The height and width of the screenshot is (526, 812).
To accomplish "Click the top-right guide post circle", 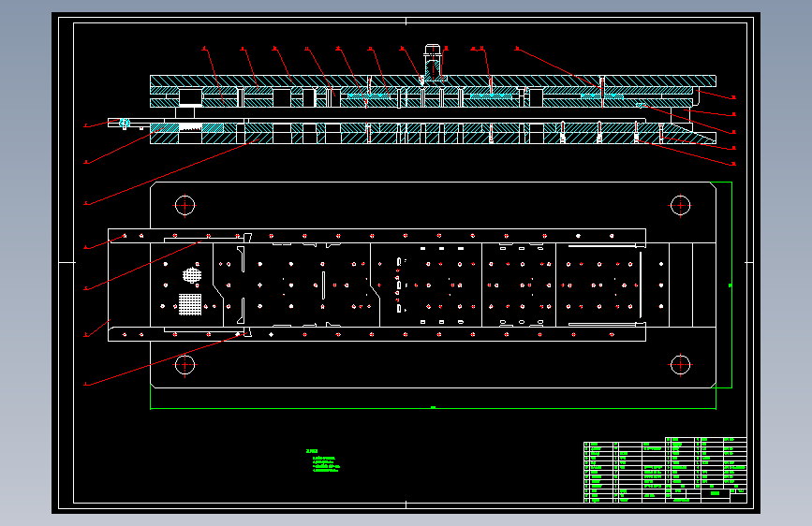I will (681, 206).
